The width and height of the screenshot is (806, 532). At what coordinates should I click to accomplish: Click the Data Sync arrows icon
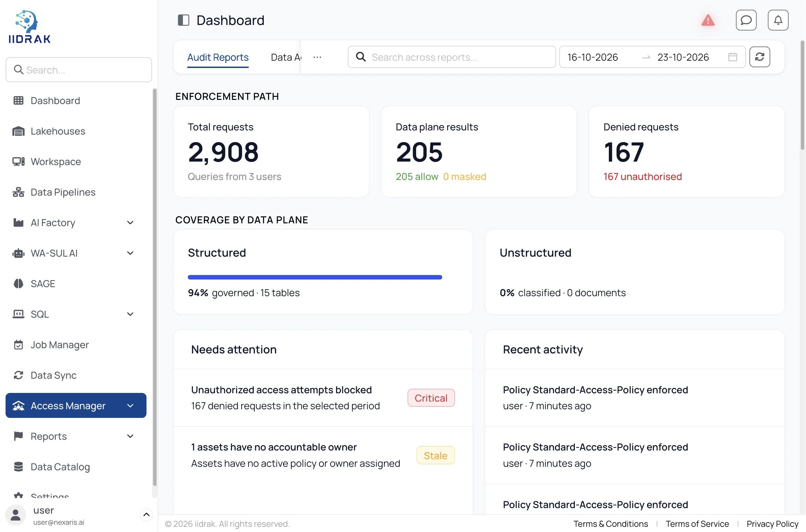tap(18, 375)
